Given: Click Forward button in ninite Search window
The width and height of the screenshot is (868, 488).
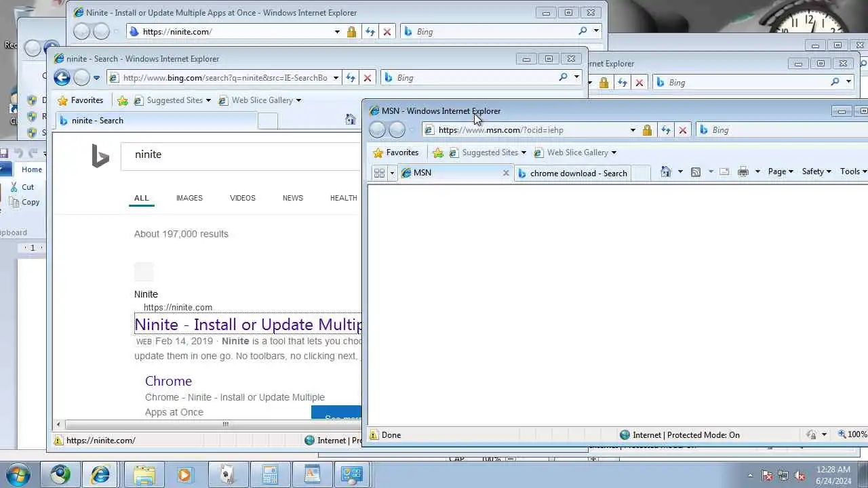Looking at the screenshot, I should pyautogui.click(x=81, y=77).
